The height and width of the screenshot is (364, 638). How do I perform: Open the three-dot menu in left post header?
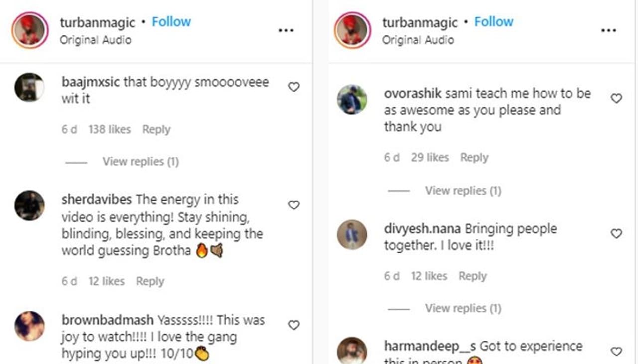[286, 30]
